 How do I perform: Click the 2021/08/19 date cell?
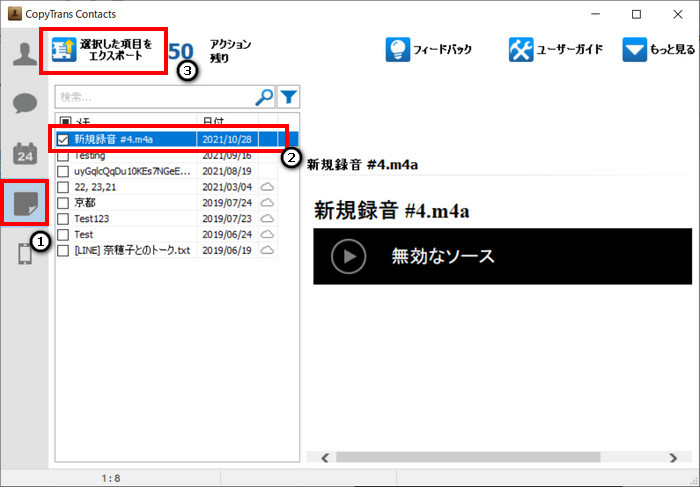(x=227, y=171)
